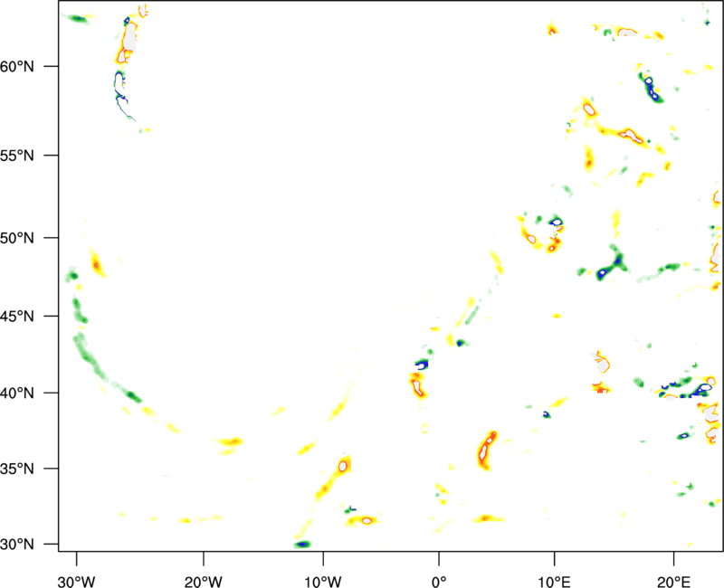Click the white-gray patch near 26°W, 62°N
Viewport: 724px width, 588px height.
pyautogui.click(x=130, y=38)
